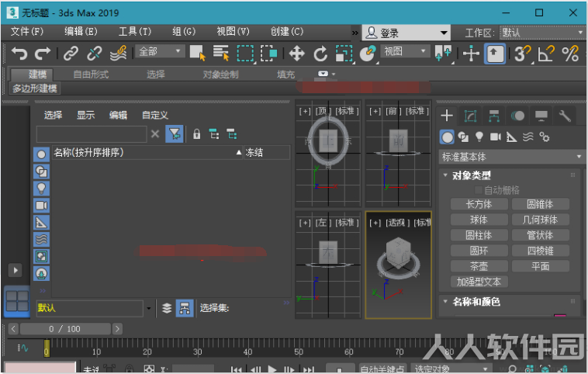The height and width of the screenshot is (374, 588).
Task: Toggle Select and Manipulate tool
Action: [471, 54]
